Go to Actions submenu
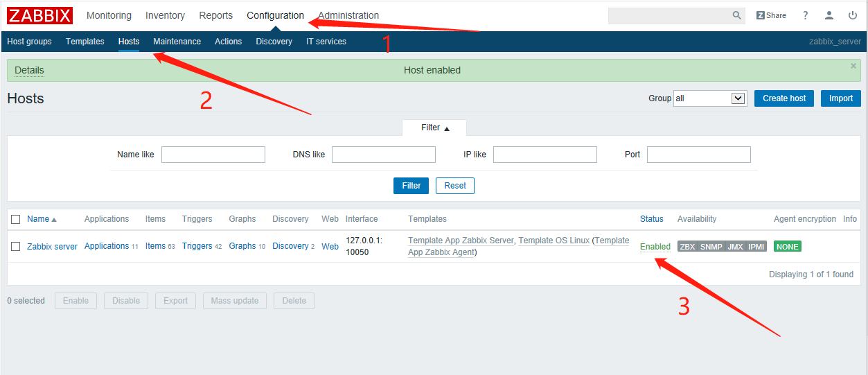 pos(228,42)
